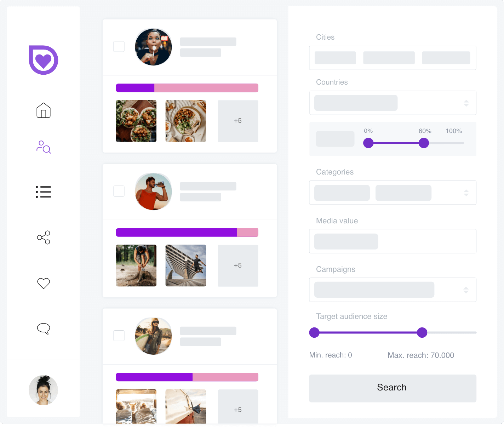This screenshot has width=504, height=429.
Task: Click the Media value label
Action: click(337, 221)
